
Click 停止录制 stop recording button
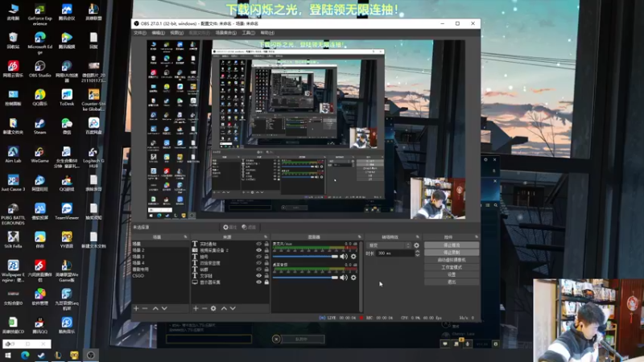point(452,253)
